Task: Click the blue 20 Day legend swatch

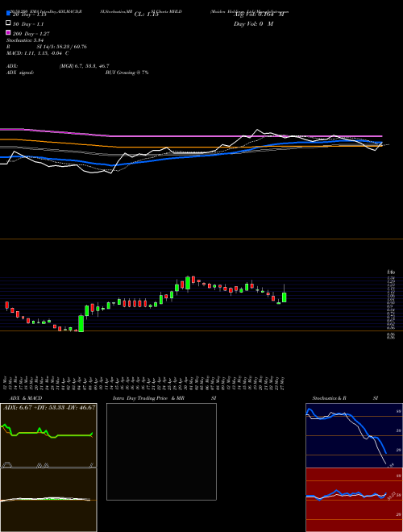Action: coord(8,14)
